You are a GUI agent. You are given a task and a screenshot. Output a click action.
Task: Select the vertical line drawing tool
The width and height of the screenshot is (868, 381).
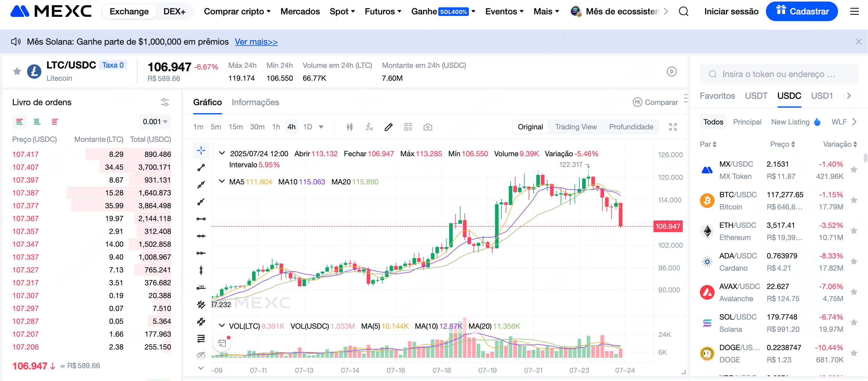[201, 270]
